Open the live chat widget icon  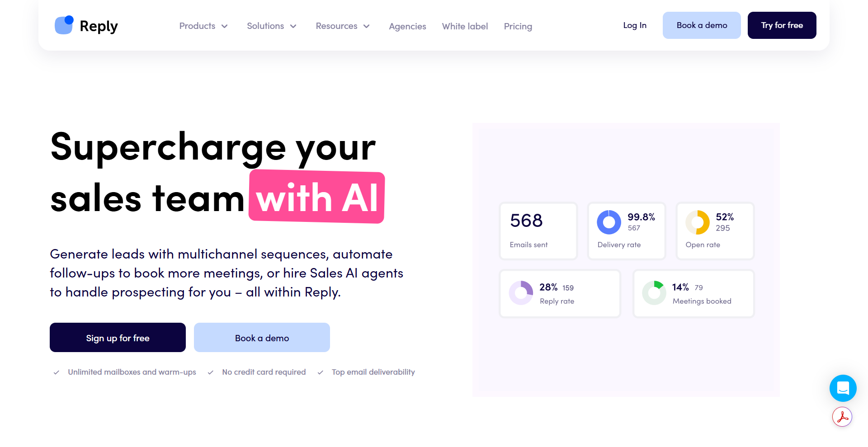(843, 388)
